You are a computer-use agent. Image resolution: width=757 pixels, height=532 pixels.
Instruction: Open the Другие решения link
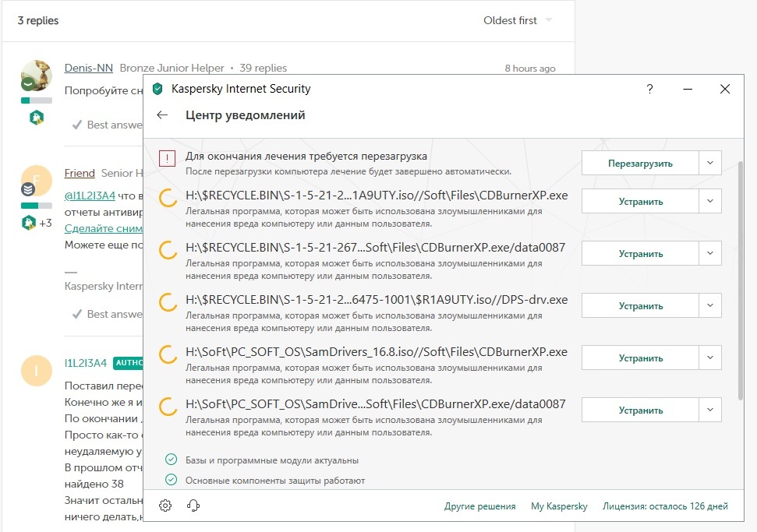pyautogui.click(x=479, y=506)
